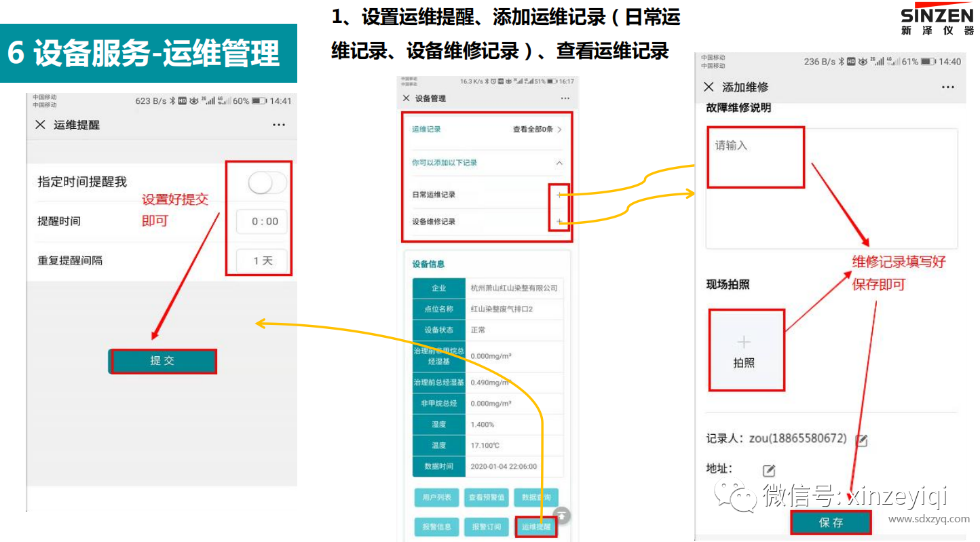Image resolution: width=980 pixels, height=542 pixels.
Task: Add a 设备维修记录 with plus icon
Action: (559, 222)
